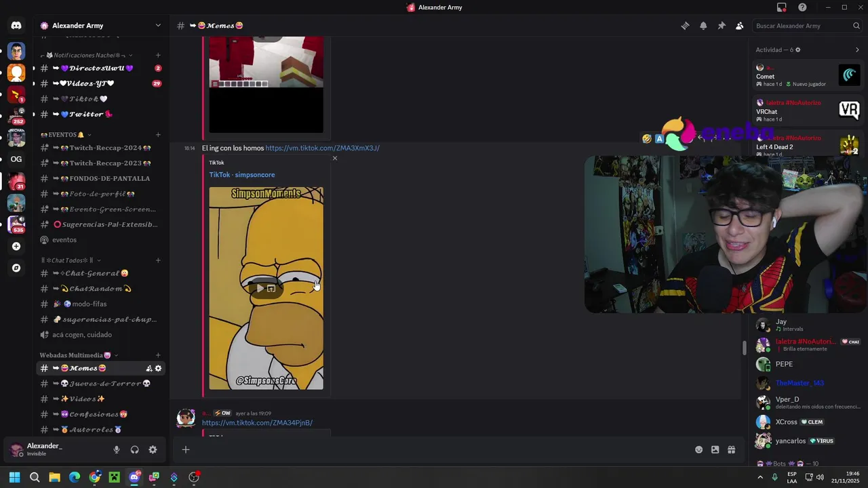Image resolution: width=868 pixels, height=488 pixels.
Task: Open Discord help question mark icon
Action: pos(802,7)
